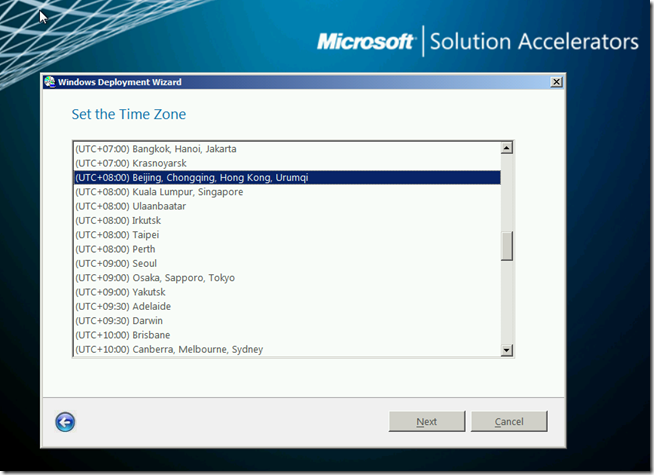
Task: Select (UTC+10:00) Brisbane time zone
Action: (287, 335)
